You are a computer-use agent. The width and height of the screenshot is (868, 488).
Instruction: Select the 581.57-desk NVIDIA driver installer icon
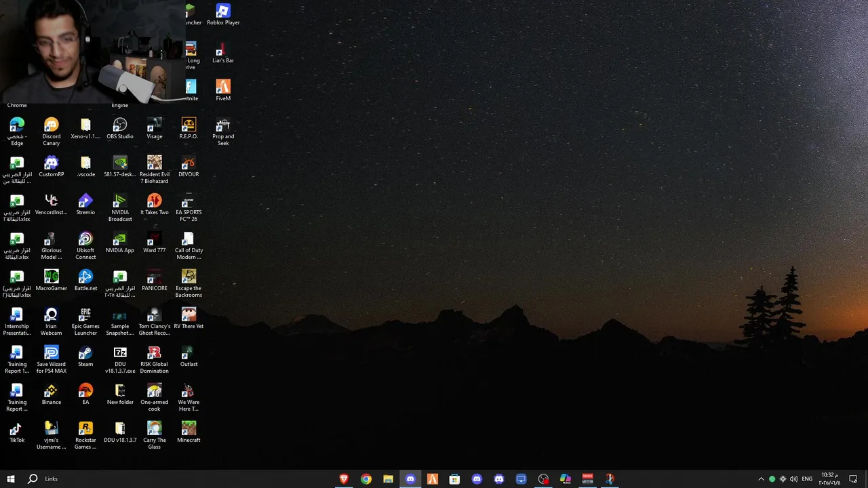(x=120, y=166)
